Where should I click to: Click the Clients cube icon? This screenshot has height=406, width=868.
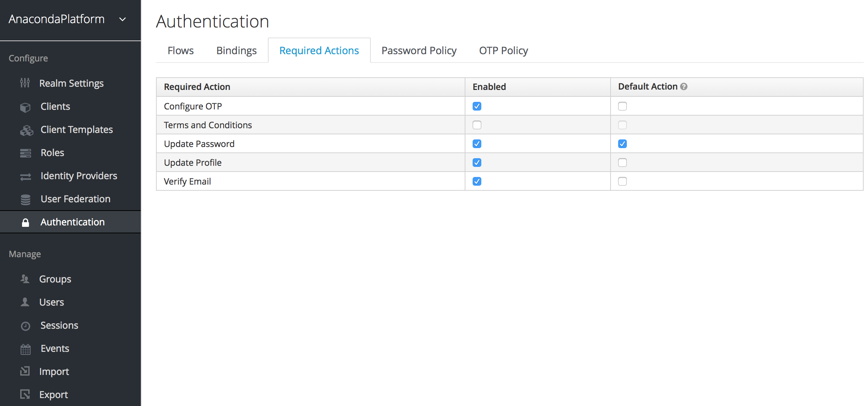[25, 107]
